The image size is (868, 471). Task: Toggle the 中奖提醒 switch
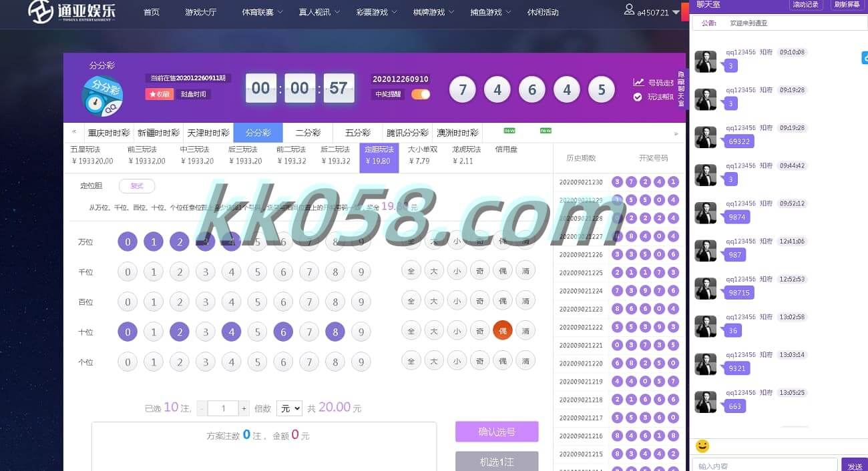click(x=421, y=94)
